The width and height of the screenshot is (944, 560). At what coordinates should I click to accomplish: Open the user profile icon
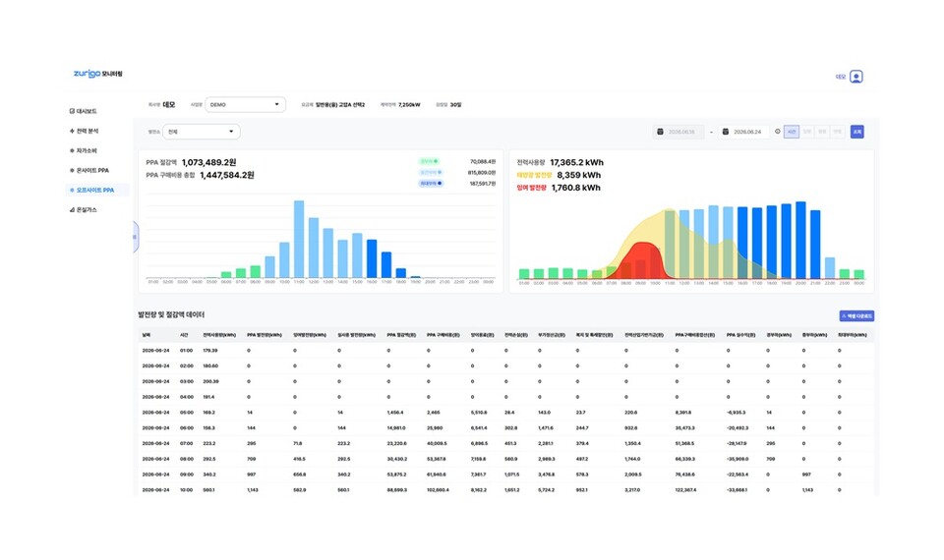click(856, 77)
